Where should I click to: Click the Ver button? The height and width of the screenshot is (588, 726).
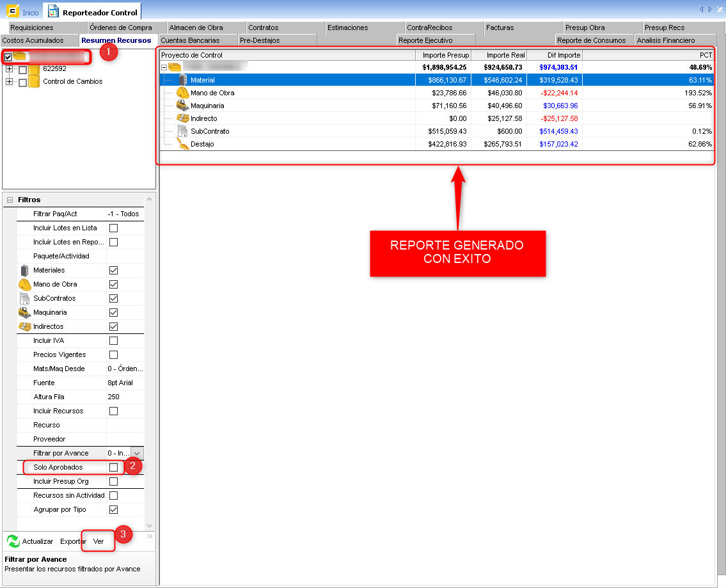pyautogui.click(x=99, y=541)
